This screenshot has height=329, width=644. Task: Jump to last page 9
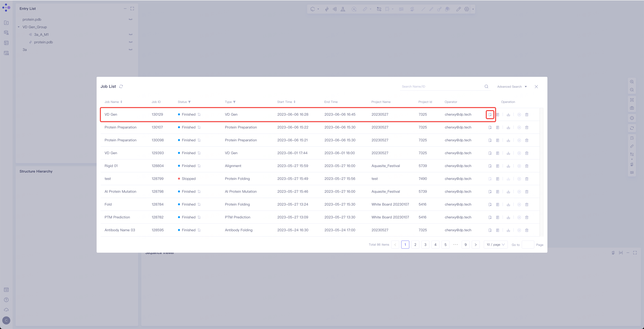coord(466,245)
